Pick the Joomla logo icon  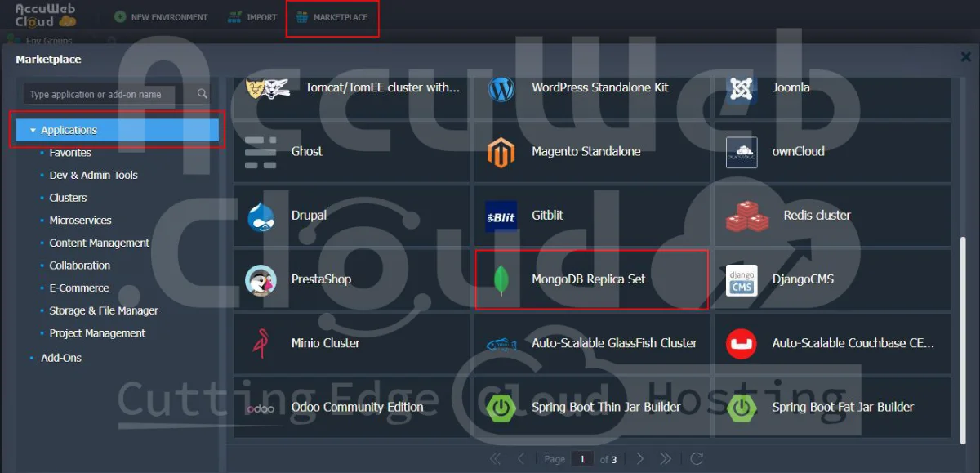coord(742,88)
